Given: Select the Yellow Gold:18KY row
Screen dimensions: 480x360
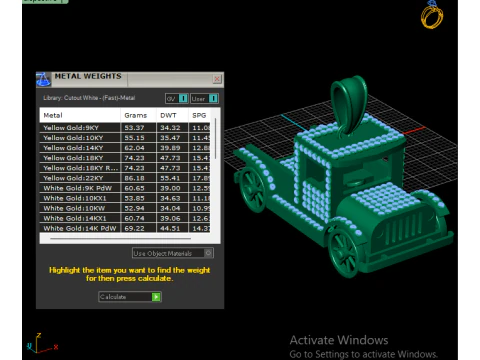Looking at the screenshot, I should [x=125, y=158].
